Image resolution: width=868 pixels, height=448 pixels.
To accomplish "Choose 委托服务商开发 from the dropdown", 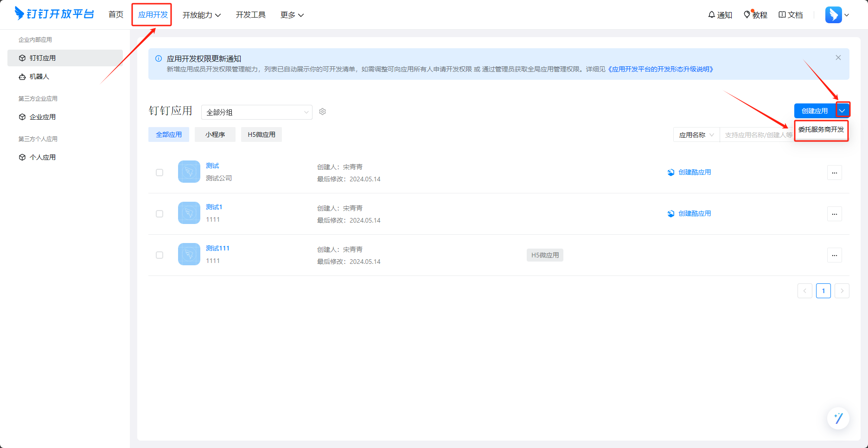I will coord(821,129).
